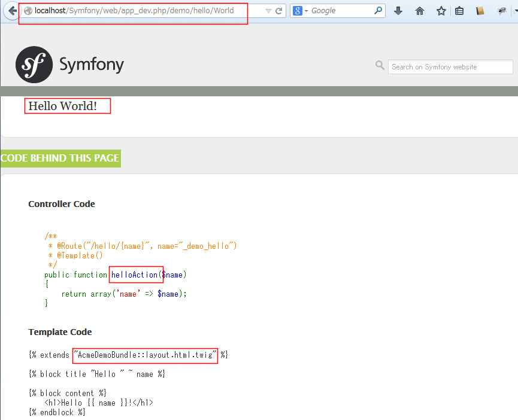Open the Downloads arrow icon
Viewport: 518px width, 420px height.
click(398, 11)
